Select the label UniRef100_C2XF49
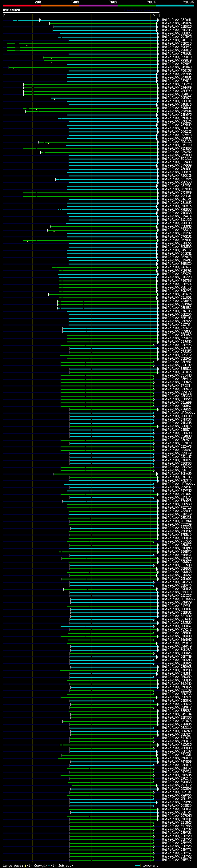This screenshot has width=197, height=868. (176, 454)
